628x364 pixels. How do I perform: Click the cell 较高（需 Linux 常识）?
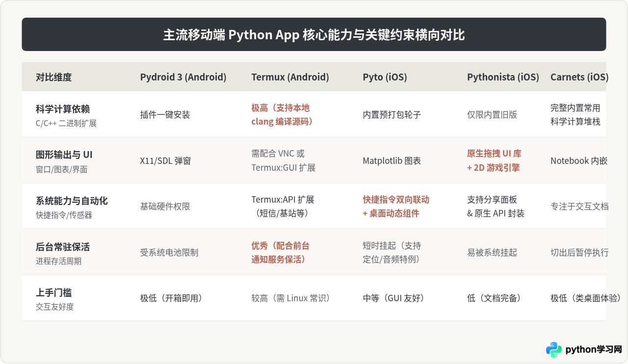pyautogui.click(x=290, y=298)
